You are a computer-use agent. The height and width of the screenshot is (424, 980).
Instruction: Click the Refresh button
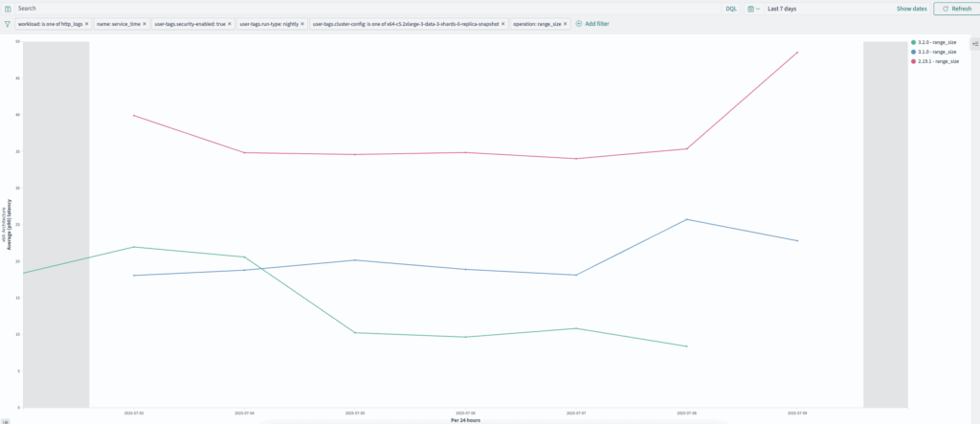(956, 9)
